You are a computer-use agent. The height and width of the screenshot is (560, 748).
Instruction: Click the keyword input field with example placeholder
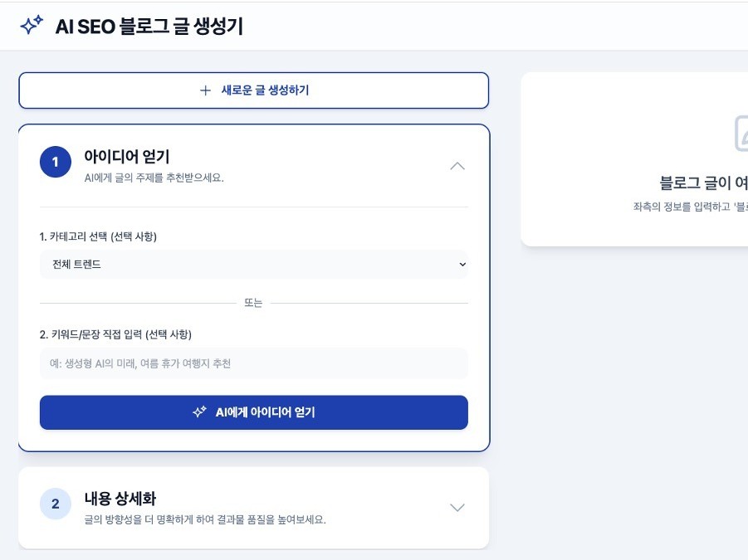tap(253, 363)
